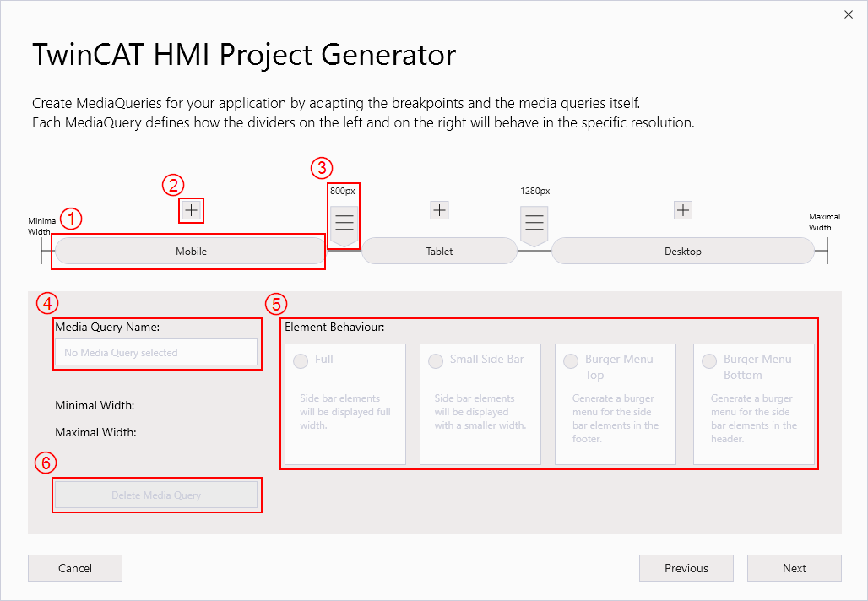This screenshot has height=601, width=868.
Task: Click the plus icon above Tablet
Action: (x=440, y=210)
